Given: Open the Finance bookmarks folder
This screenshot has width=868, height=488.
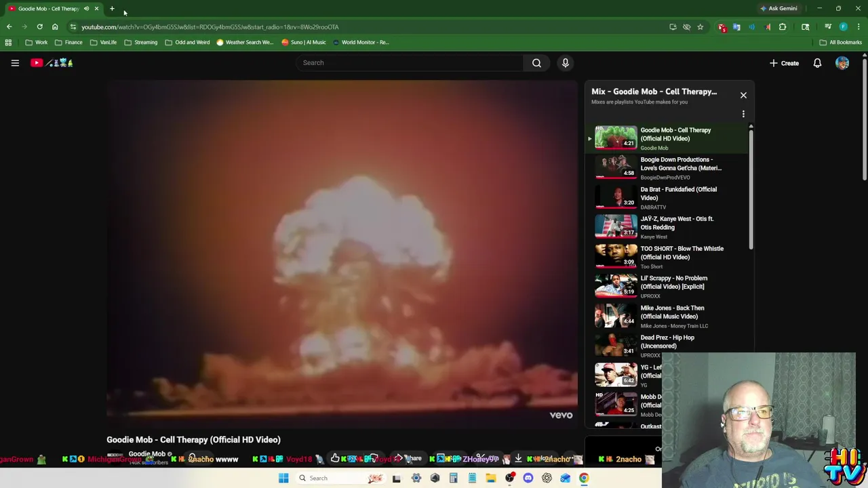Looking at the screenshot, I should [68, 42].
